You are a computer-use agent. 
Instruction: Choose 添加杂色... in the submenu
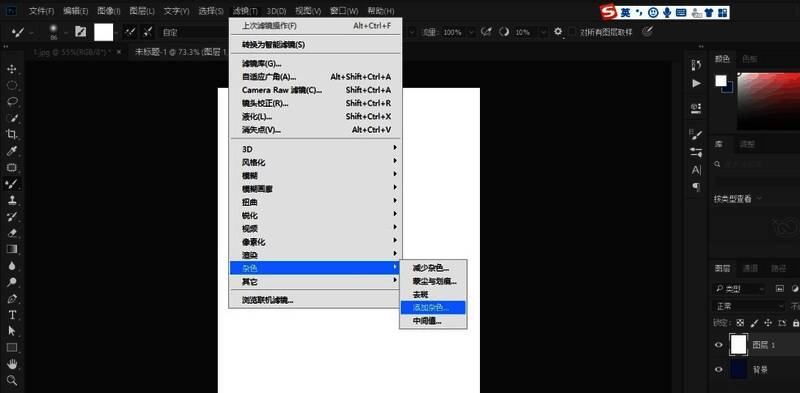click(x=433, y=307)
